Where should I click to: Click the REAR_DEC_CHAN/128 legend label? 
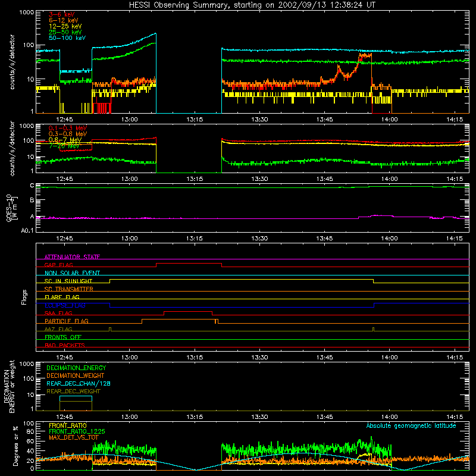[x=79, y=383]
